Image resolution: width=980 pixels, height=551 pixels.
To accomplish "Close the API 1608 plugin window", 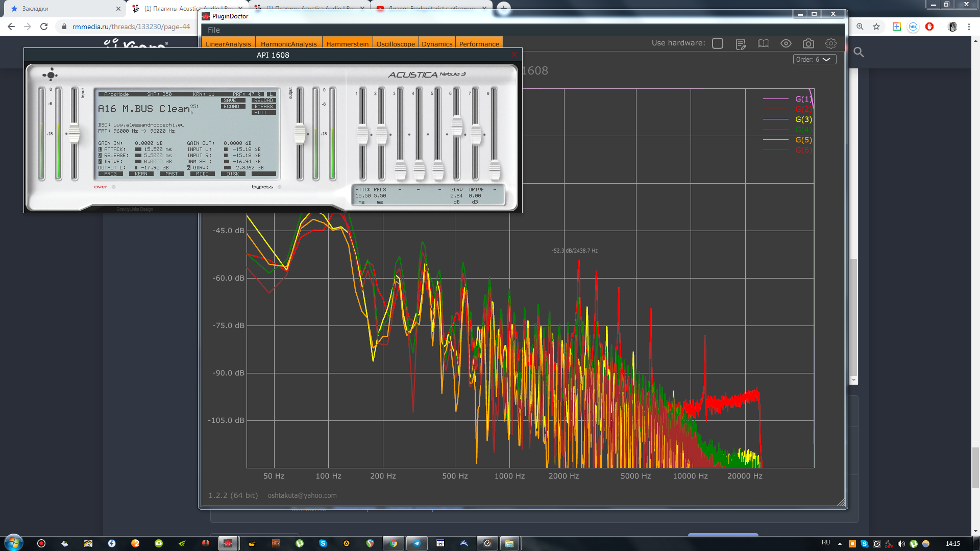I will pyautogui.click(x=514, y=55).
